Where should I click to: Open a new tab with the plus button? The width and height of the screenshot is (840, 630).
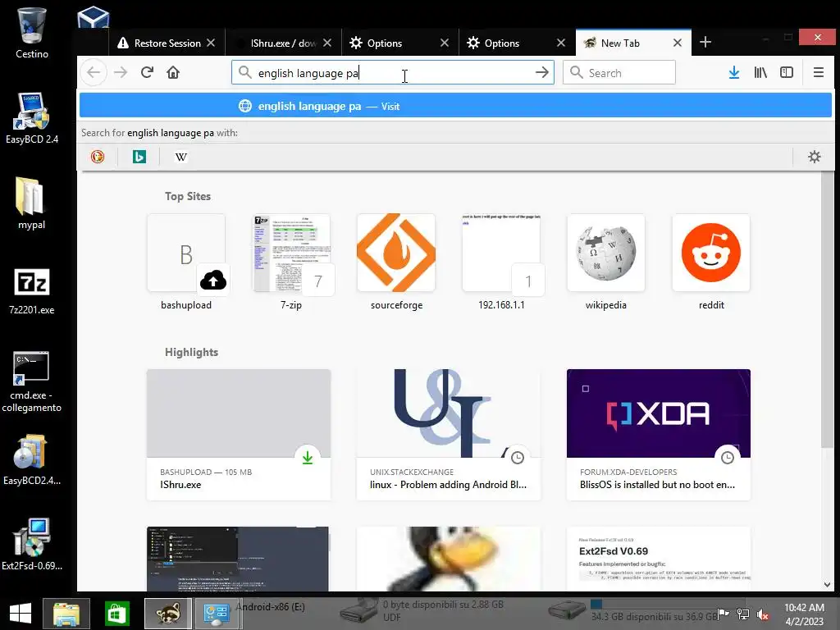(x=705, y=43)
